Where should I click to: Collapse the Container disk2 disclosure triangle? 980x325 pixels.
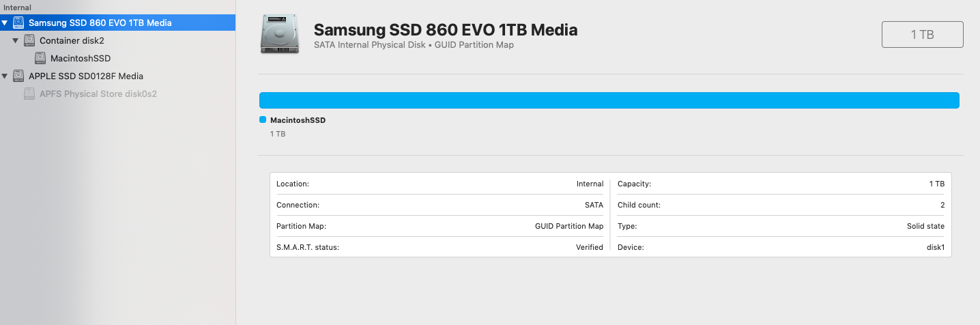[16, 40]
